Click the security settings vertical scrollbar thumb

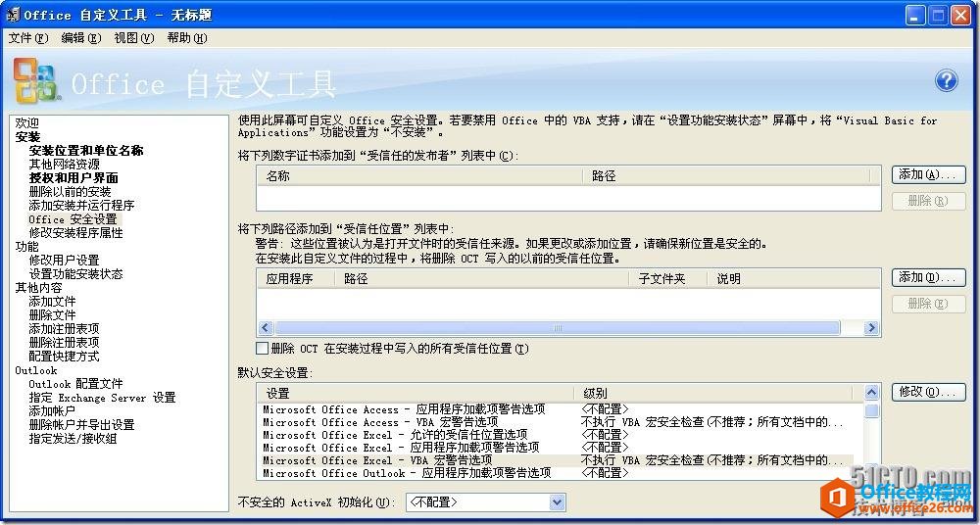872,410
